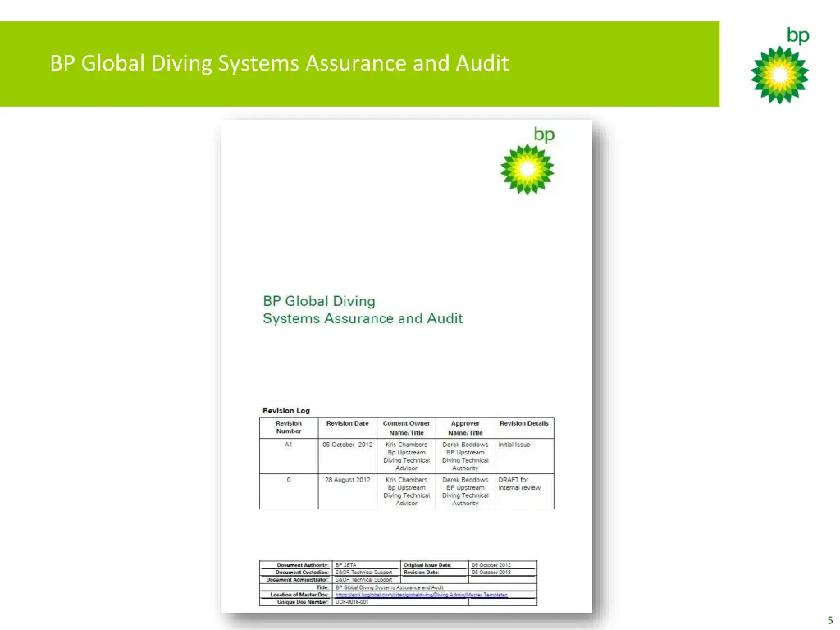Select the green cover heading 'BP Global Diving'
This screenshot has width=840, height=630.
point(319,301)
